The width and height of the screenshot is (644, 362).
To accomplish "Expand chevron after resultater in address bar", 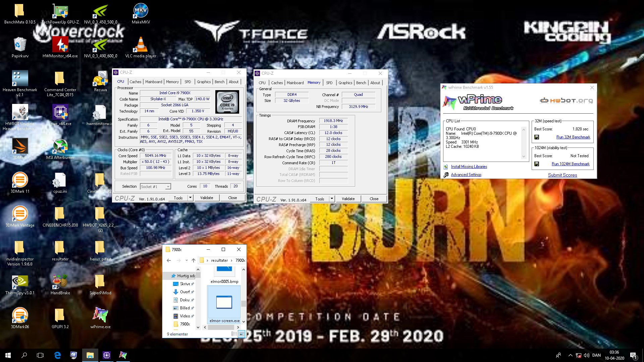I will pos(231,260).
